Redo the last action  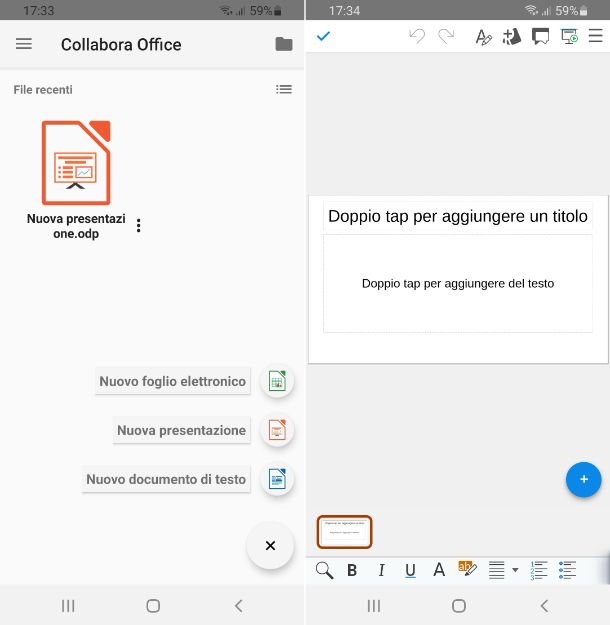446,36
